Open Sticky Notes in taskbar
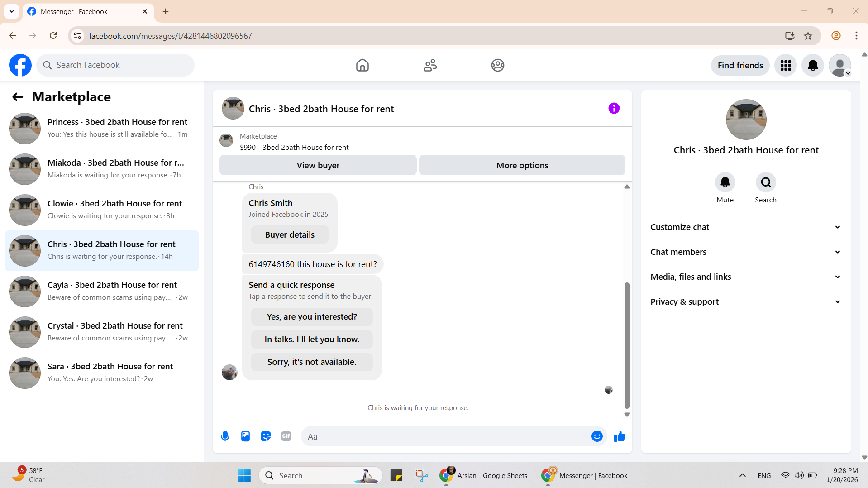 pyautogui.click(x=396, y=476)
